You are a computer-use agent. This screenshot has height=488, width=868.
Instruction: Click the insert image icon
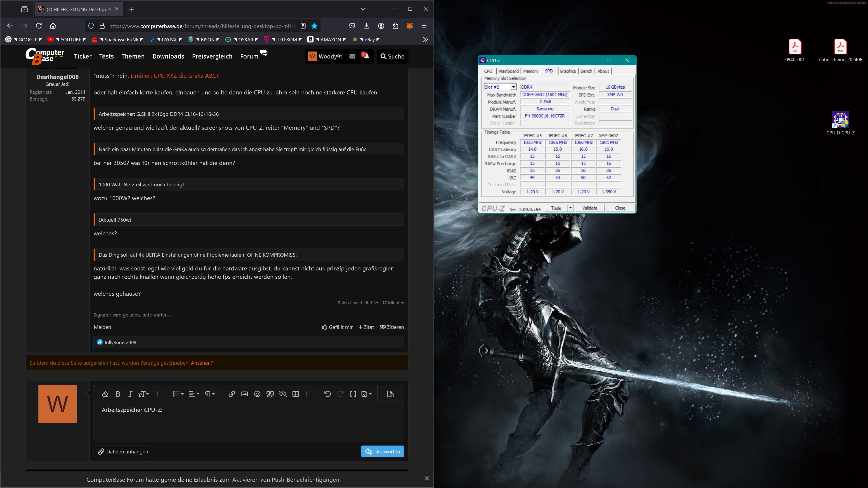coord(244,394)
